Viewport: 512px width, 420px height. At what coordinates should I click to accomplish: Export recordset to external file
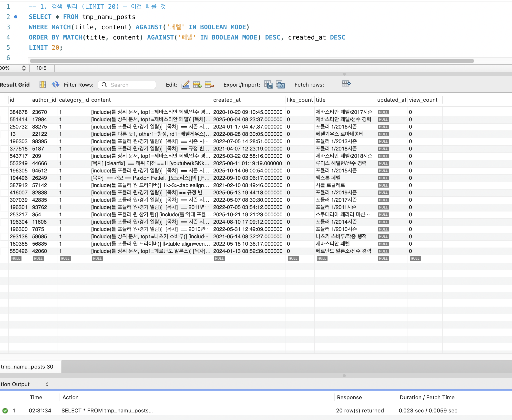coord(269,85)
